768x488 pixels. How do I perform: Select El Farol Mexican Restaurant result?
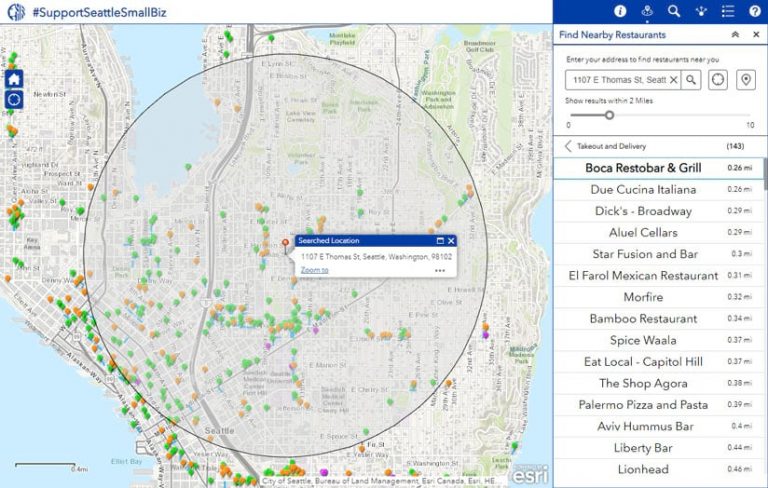(658, 276)
